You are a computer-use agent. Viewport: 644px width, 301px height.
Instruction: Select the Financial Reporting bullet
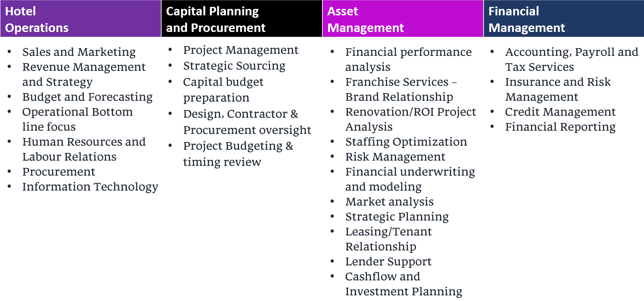pos(560,127)
